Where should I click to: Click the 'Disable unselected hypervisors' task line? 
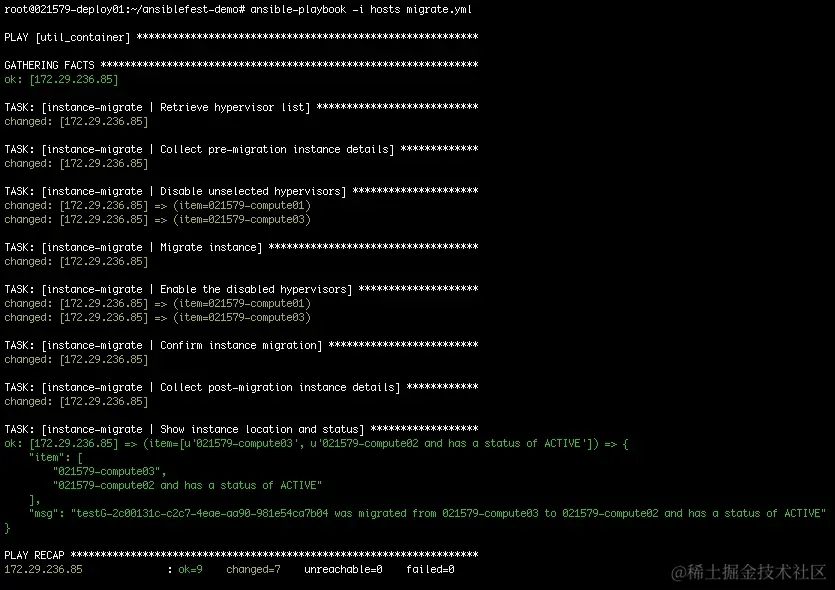tap(241, 192)
